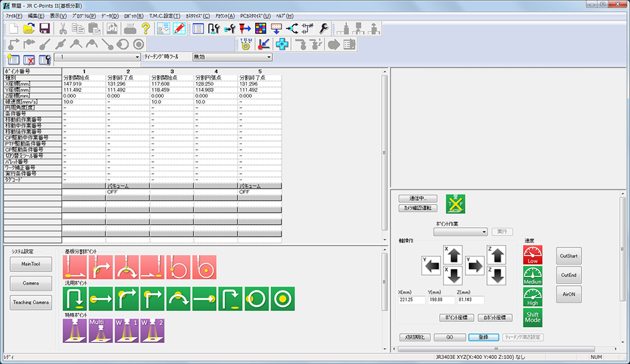Save using the floppy disk icon
Image resolution: width=630 pixels, height=364 pixels.
(45, 28)
